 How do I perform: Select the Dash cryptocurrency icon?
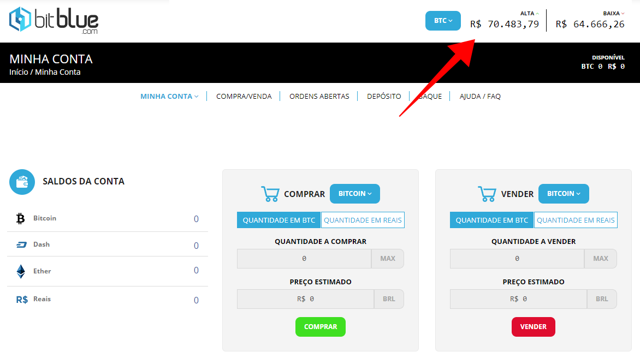21,244
